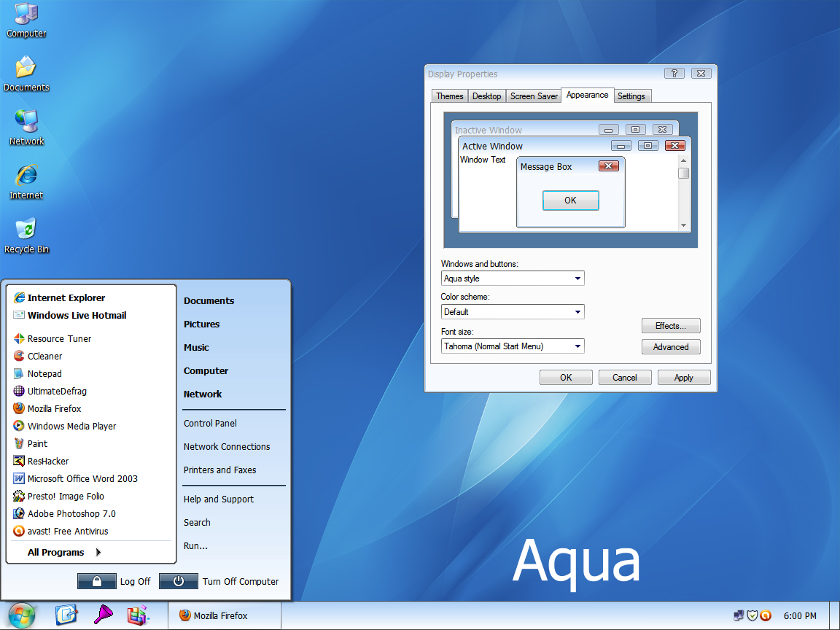Open Control Panel from Start menu
Viewport: 840px width, 630px height.
[210, 423]
